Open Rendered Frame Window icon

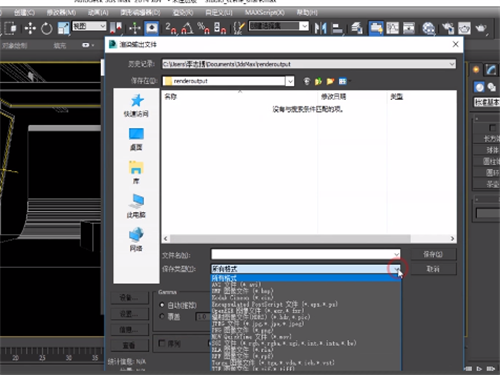click(x=464, y=28)
